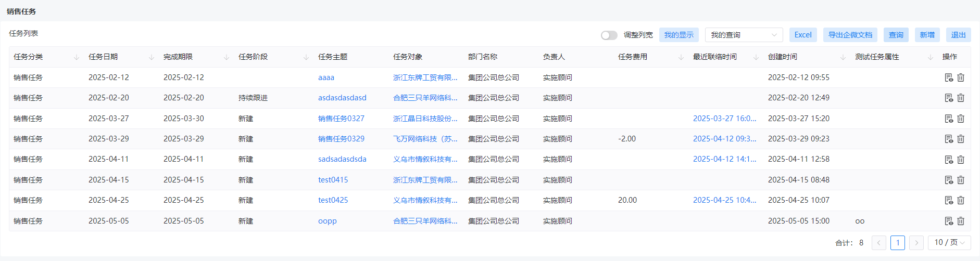Open 浙江晶日科技股份 customer link

(425, 119)
